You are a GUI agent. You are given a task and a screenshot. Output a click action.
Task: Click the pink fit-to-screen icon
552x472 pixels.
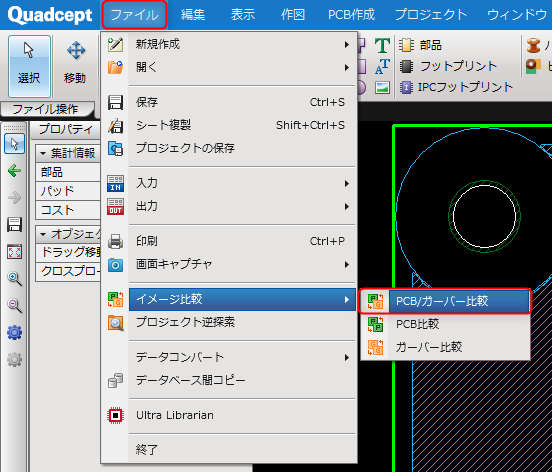pyautogui.click(x=14, y=252)
